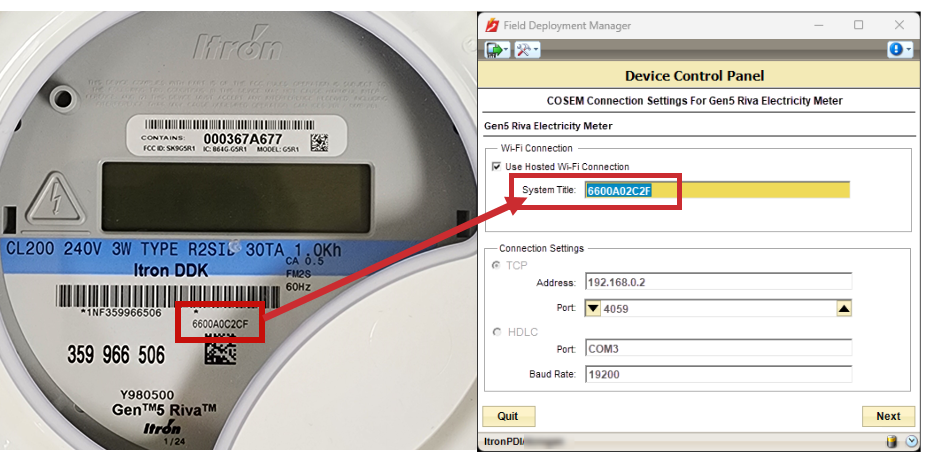Click the Field Deployment Manager app logo
The height and width of the screenshot is (459, 926).
(492, 25)
